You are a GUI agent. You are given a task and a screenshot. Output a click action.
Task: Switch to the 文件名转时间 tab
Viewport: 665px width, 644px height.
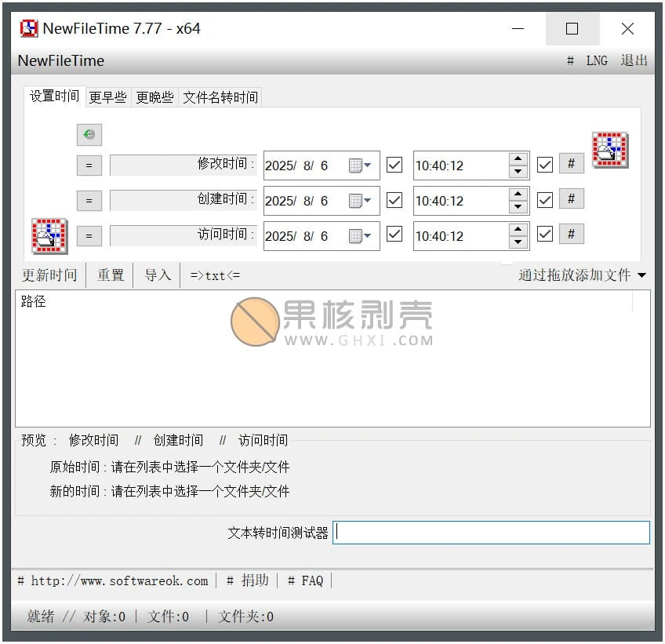click(x=220, y=97)
